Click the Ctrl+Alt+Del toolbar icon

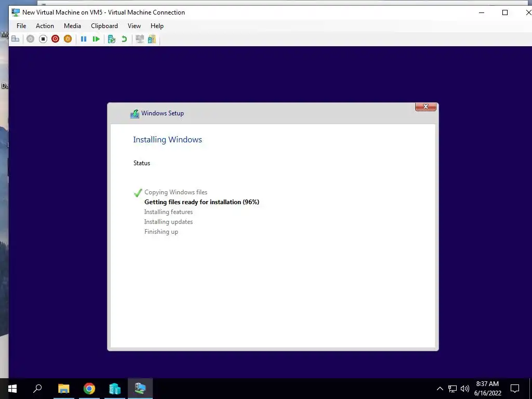click(15, 39)
